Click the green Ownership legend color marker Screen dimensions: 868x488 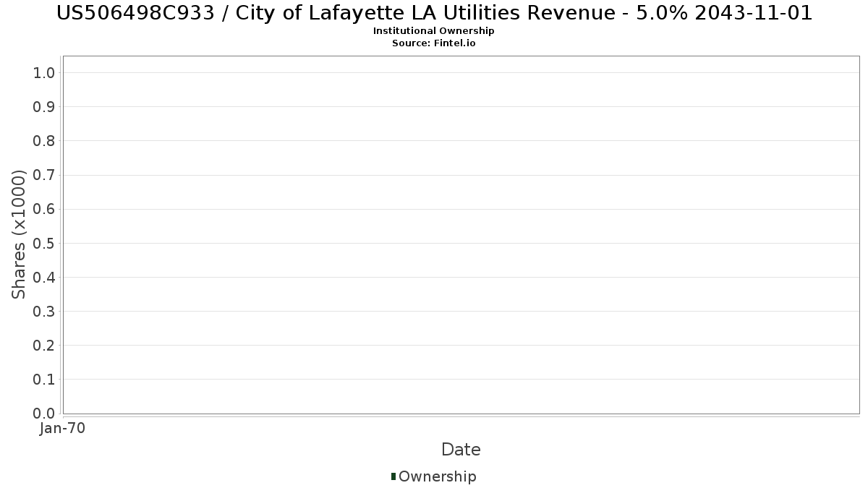coord(393,476)
